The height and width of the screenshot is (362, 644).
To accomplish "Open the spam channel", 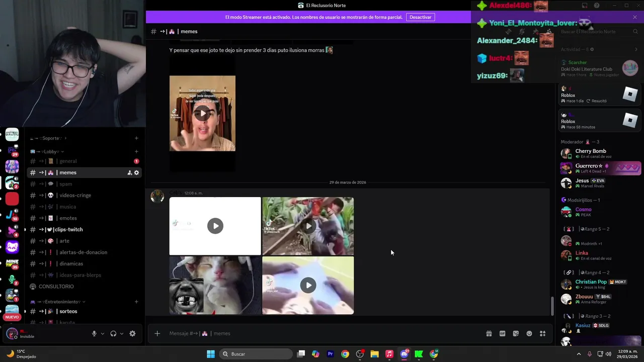I will (85, 184).
